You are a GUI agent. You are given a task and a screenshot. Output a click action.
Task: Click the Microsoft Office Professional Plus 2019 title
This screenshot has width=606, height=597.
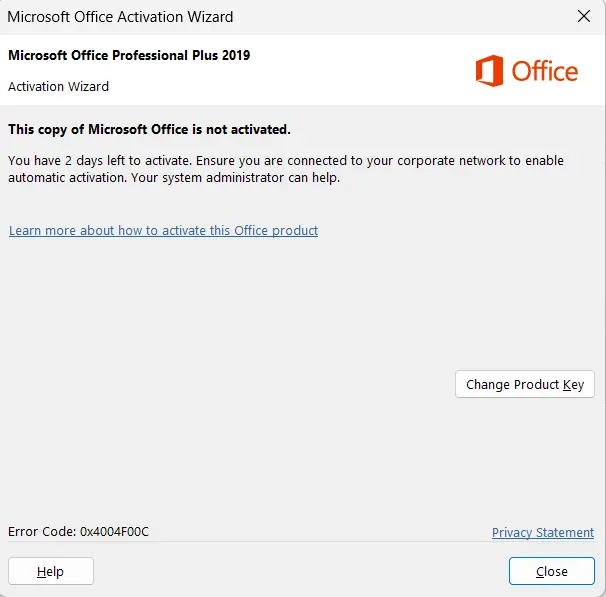click(129, 55)
